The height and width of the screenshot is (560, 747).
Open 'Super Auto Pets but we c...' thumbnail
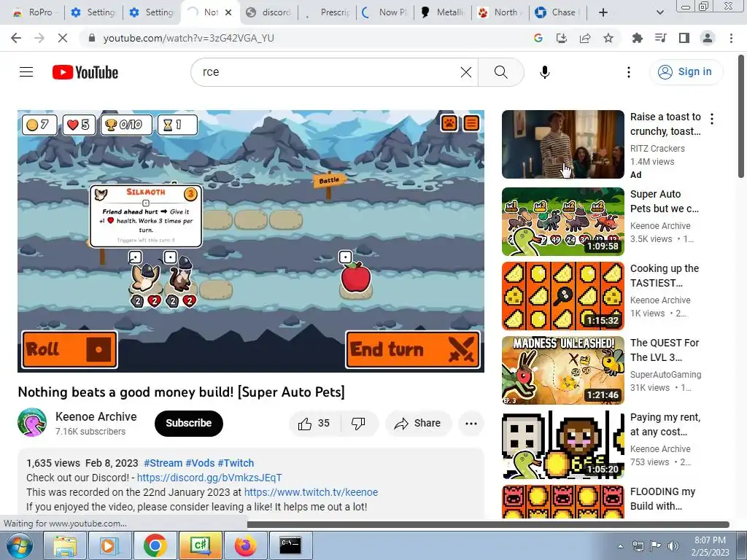[x=562, y=222]
